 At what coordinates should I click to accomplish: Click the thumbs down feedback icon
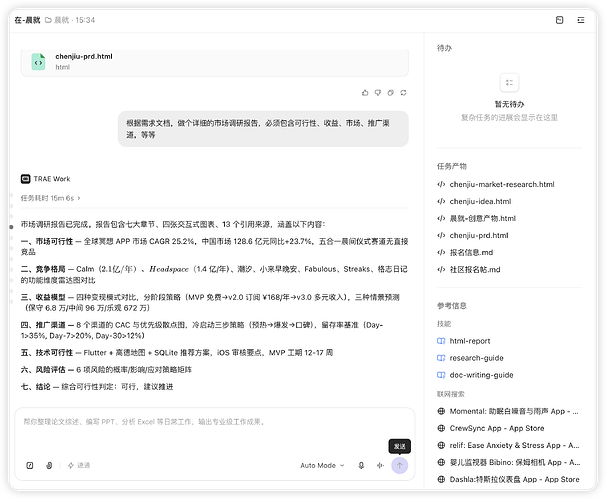[x=378, y=93]
